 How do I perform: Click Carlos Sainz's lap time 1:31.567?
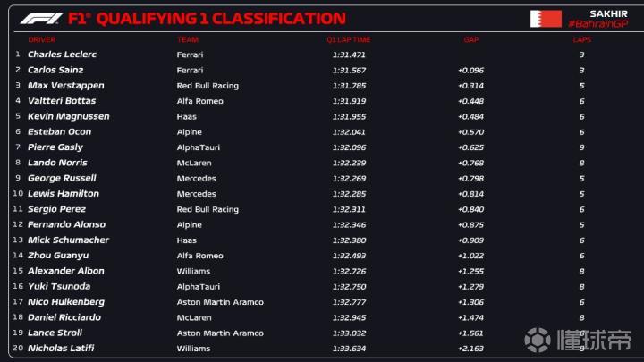(348, 70)
